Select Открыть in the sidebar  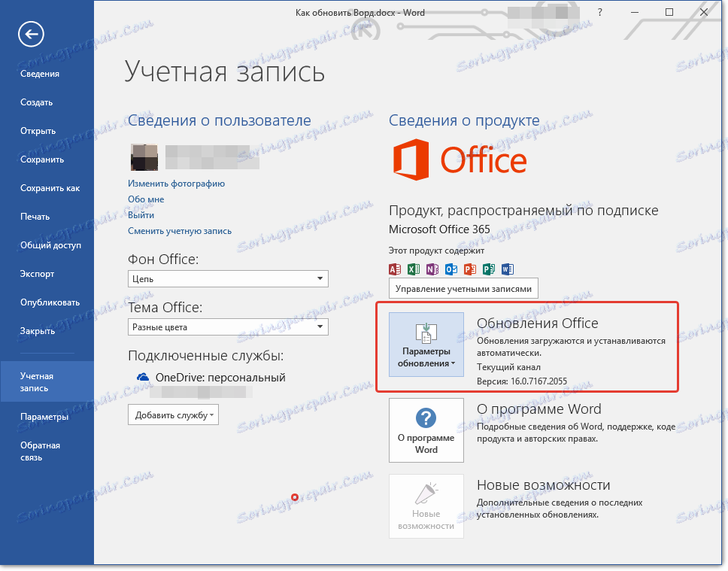[x=38, y=131]
